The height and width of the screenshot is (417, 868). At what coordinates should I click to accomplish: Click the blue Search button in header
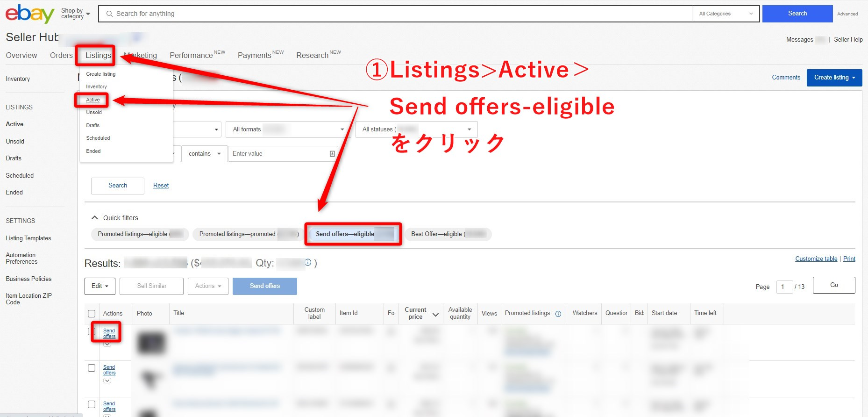[797, 14]
